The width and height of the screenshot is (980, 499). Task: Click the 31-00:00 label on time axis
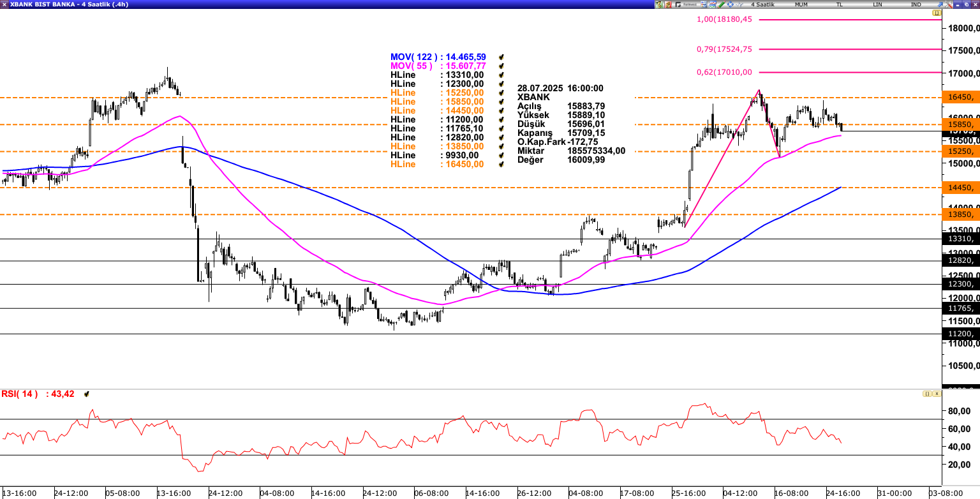(895, 493)
